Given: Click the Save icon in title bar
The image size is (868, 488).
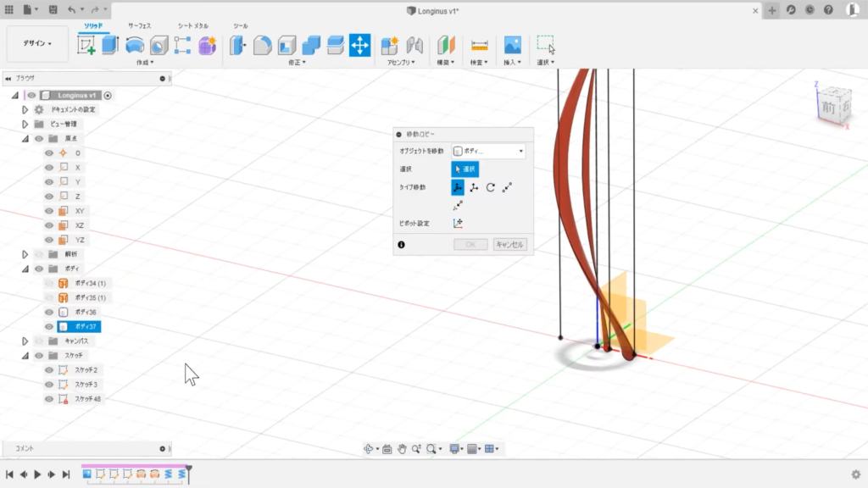Looking at the screenshot, I should 53,10.
